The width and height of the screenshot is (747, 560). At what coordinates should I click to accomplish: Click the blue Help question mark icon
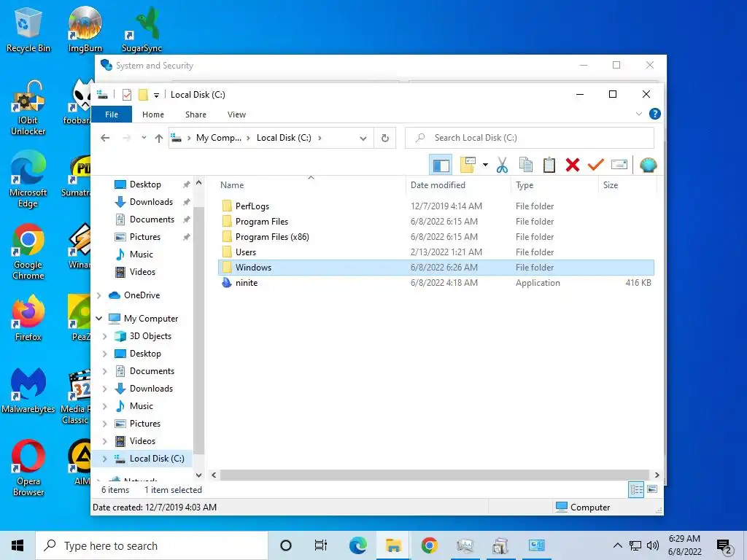[655, 114]
